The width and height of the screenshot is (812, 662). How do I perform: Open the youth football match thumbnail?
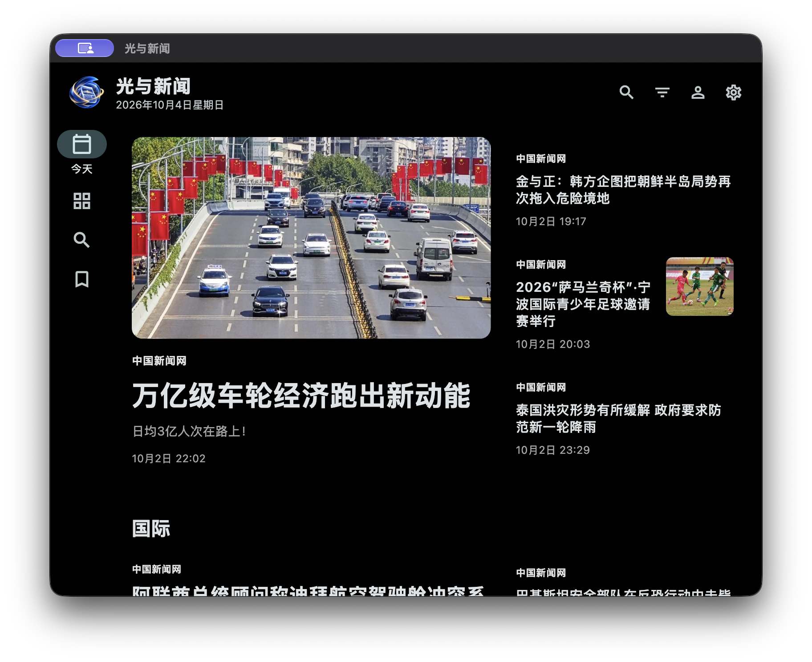(x=699, y=287)
